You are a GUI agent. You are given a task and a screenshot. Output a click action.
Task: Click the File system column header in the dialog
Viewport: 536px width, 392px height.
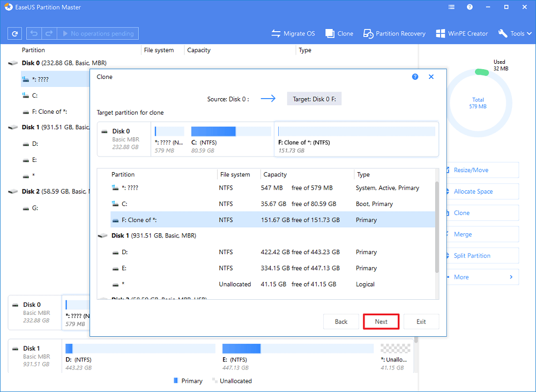pyautogui.click(x=235, y=174)
